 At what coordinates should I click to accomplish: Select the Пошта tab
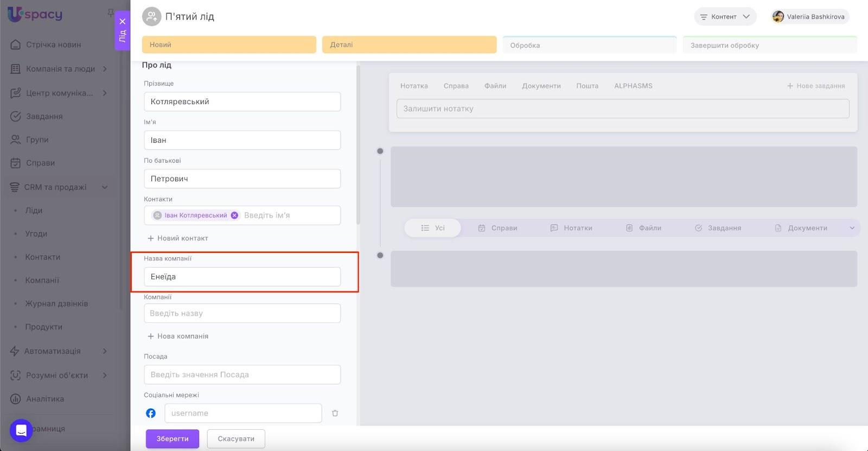(x=587, y=86)
